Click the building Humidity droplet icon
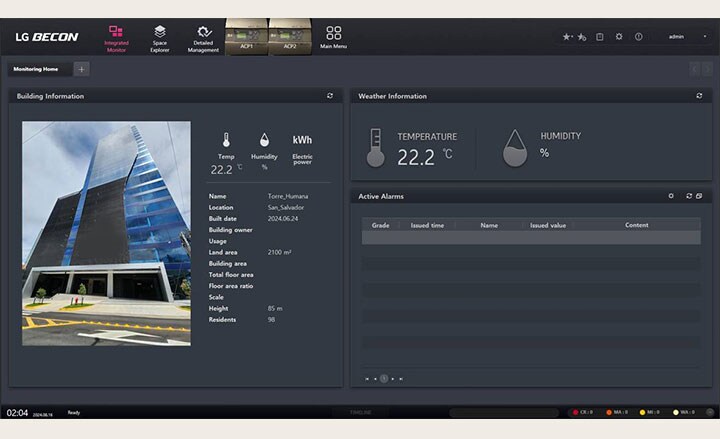This screenshot has height=439, width=720. point(264,140)
